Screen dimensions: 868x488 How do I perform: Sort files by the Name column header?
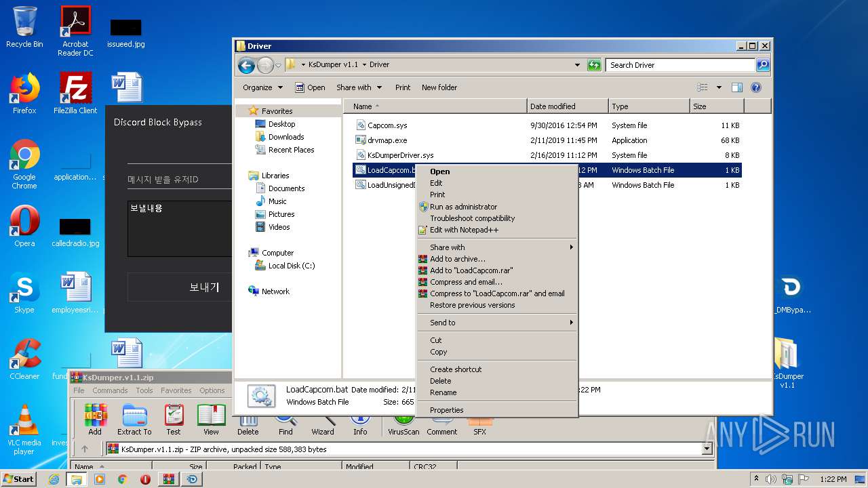tap(435, 106)
